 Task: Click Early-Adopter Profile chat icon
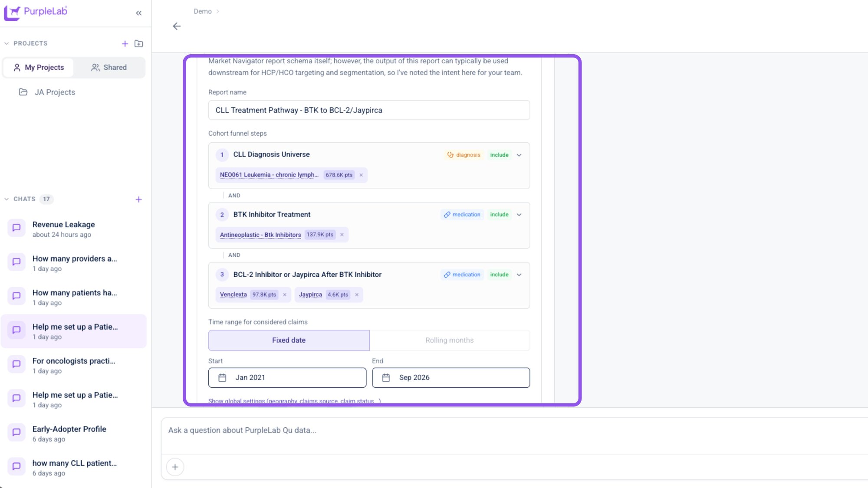[16, 432]
